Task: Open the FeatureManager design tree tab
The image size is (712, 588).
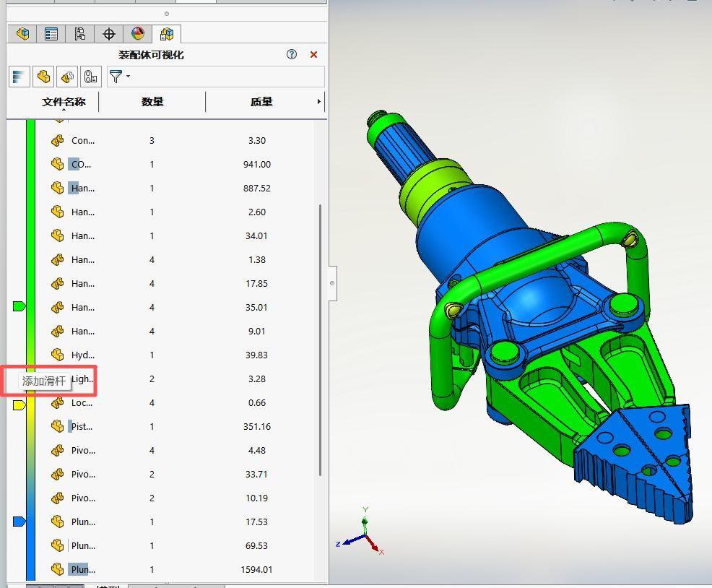Action: (22, 34)
